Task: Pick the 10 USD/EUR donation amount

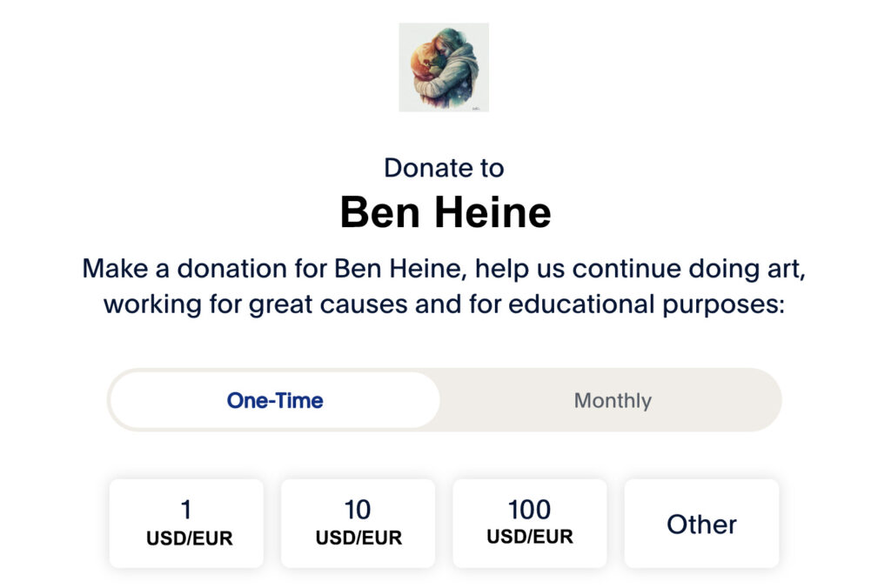Action: [358, 524]
